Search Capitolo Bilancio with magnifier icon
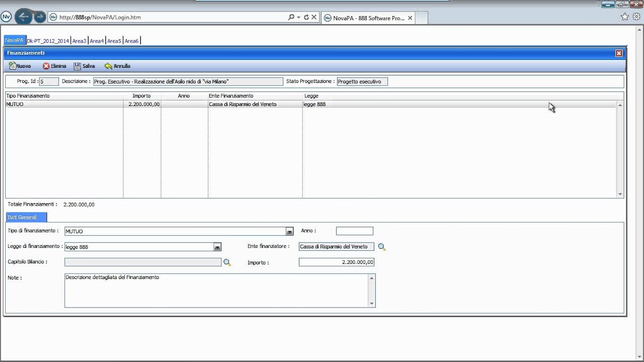 coord(227,262)
